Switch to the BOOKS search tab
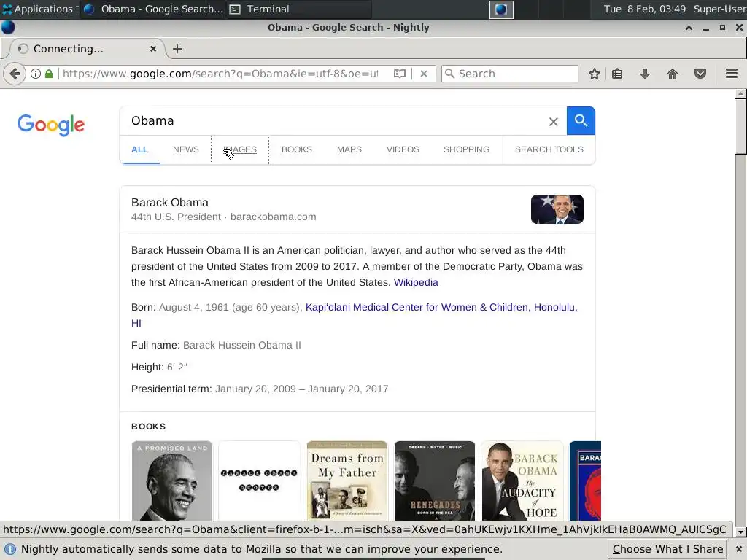The height and width of the screenshot is (560, 747). (x=296, y=149)
